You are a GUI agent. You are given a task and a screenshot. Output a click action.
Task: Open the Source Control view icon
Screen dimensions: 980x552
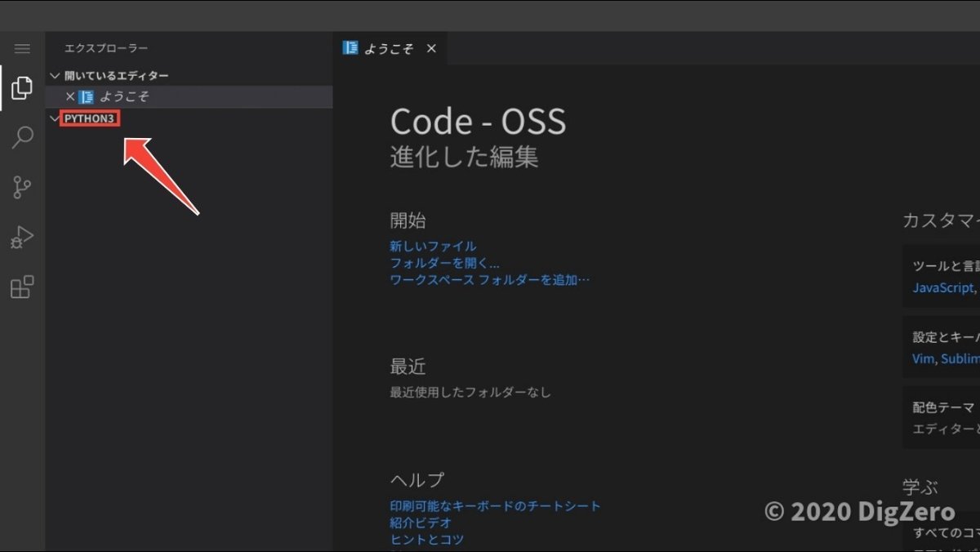point(22,188)
